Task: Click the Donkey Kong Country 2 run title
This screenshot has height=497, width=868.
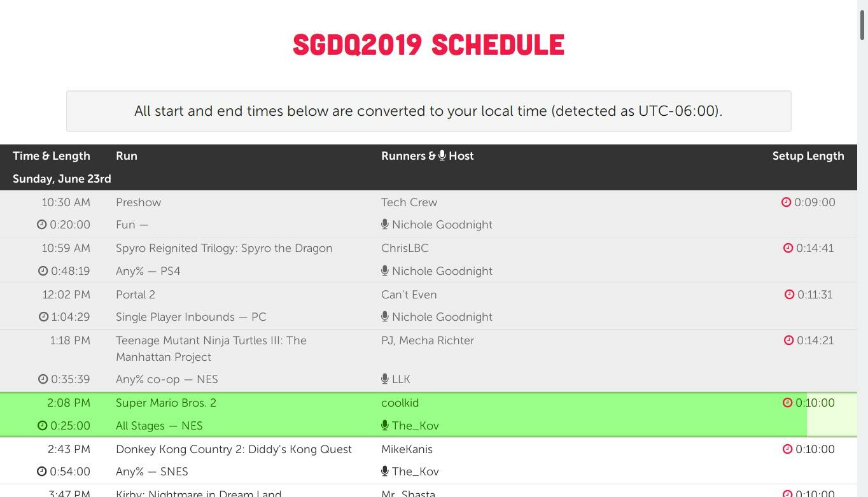Action: pos(234,449)
